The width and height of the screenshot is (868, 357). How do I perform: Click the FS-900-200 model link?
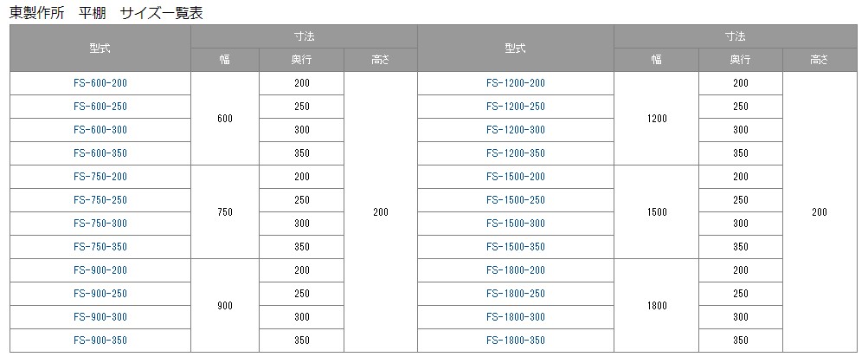[100, 270]
